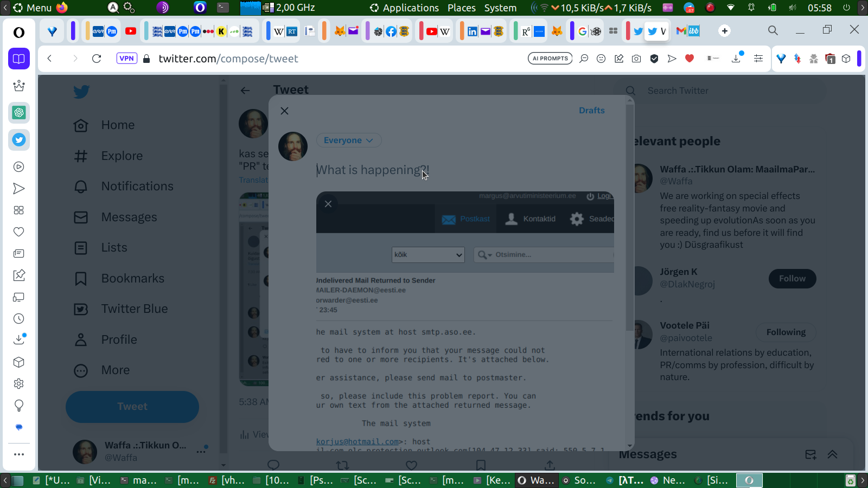Image resolution: width=868 pixels, height=488 pixels.
Task: Expand the Messages drawer with the double chevron
Action: 832,455
